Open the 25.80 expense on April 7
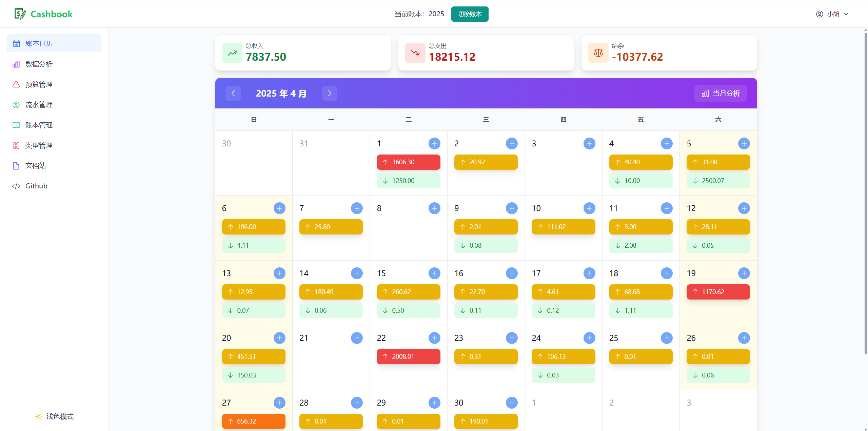Screen dimensions: 868x431 [331, 227]
